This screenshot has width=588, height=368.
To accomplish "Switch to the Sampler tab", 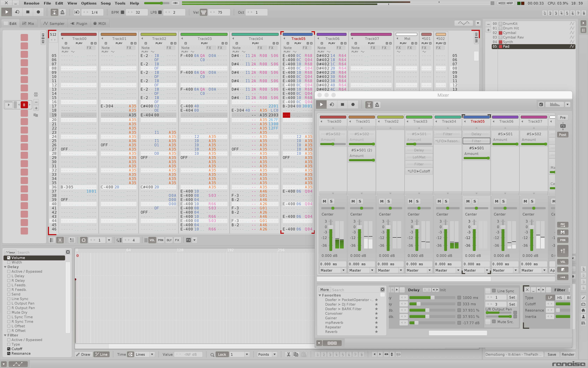I will coord(54,24).
